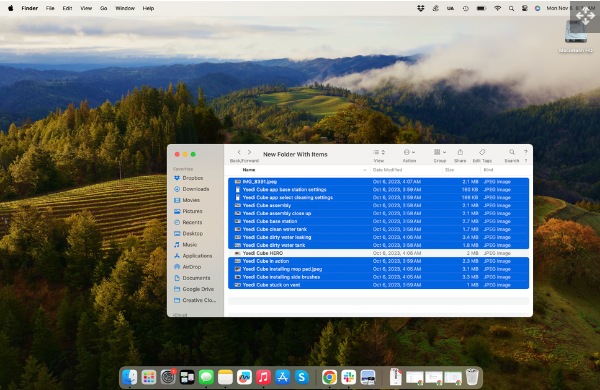600x390 pixels.
Task: Sort by the Size column header
Action: pos(449,170)
